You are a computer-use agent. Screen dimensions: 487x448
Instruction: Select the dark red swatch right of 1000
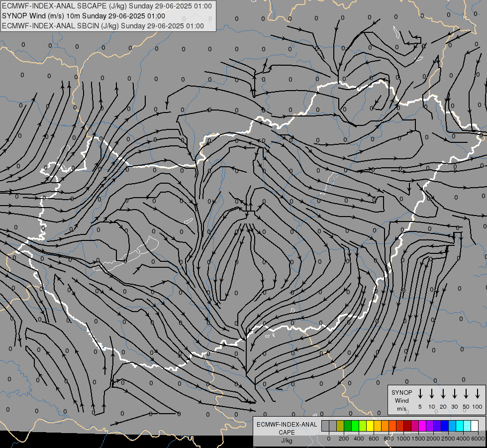(407, 426)
